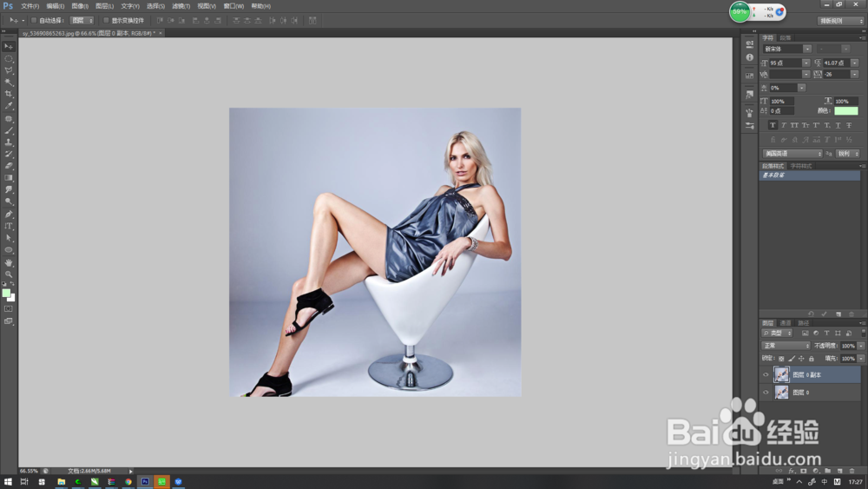The image size is (868, 489).
Task: Select the Zoom tool
Action: (9, 274)
